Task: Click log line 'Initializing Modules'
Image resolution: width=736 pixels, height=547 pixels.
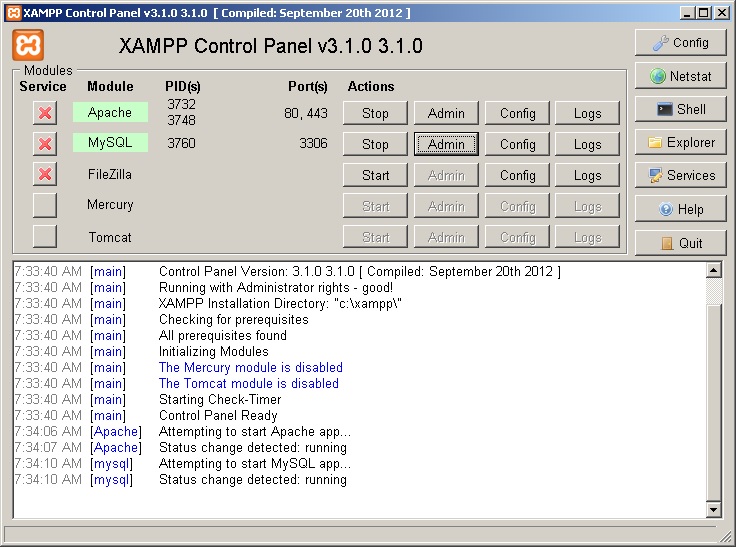Action: (x=214, y=351)
